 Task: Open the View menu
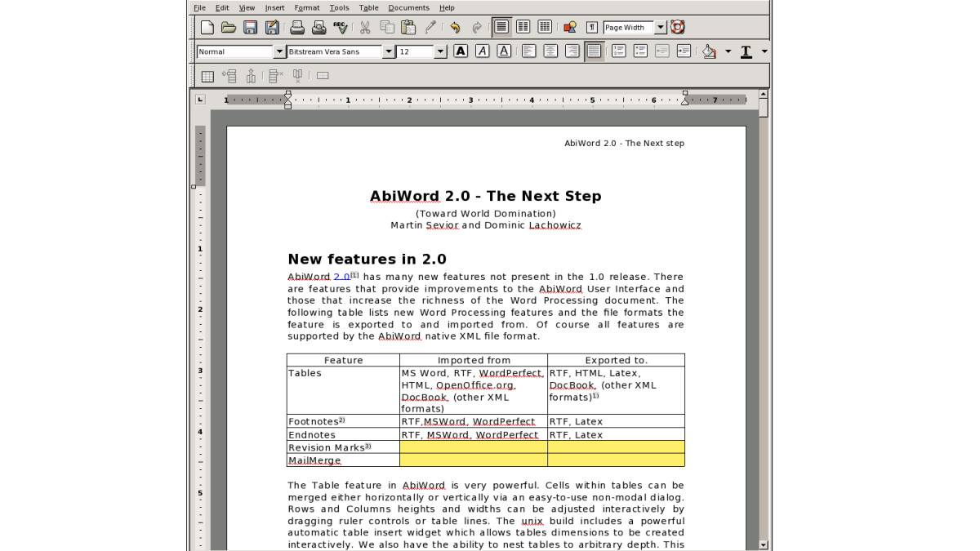(x=247, y=7)
